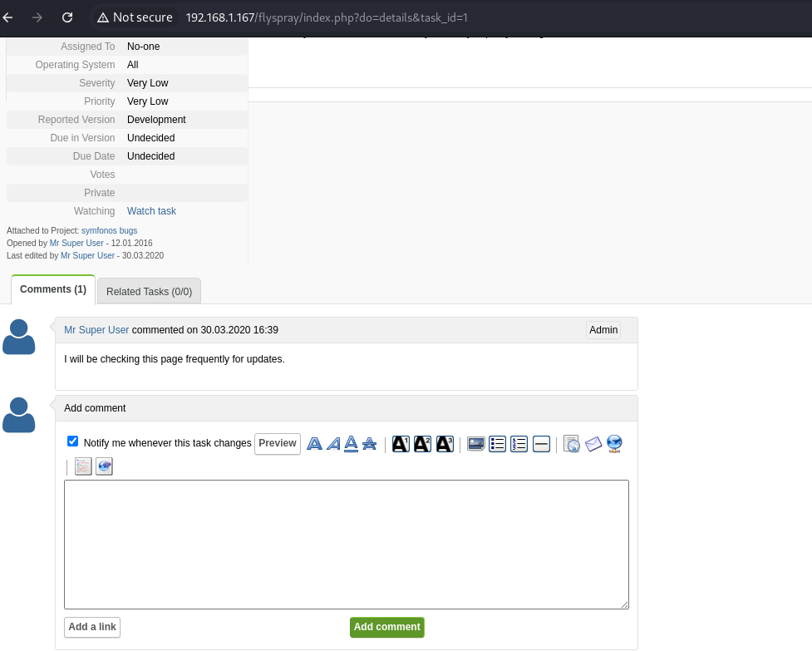Insert unordered bullet list icon
The image size is (812, 651).
(x=498, y=444)
